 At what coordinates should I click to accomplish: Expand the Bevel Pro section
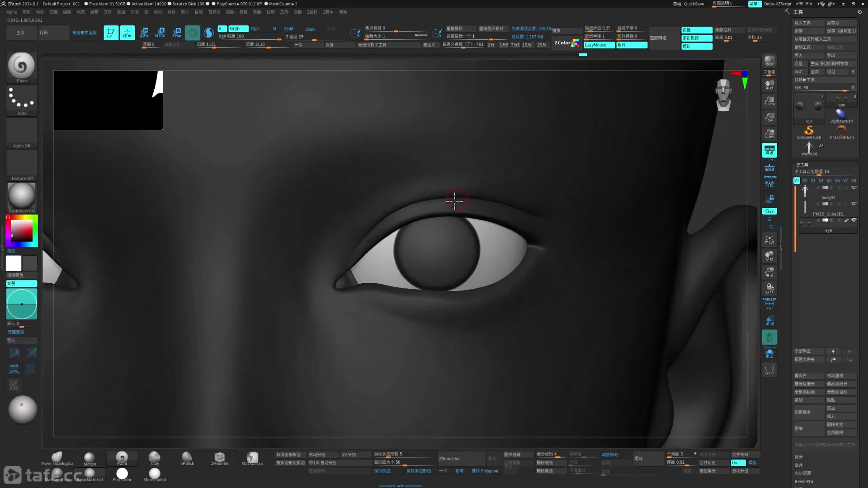click(x=804, y=481)
